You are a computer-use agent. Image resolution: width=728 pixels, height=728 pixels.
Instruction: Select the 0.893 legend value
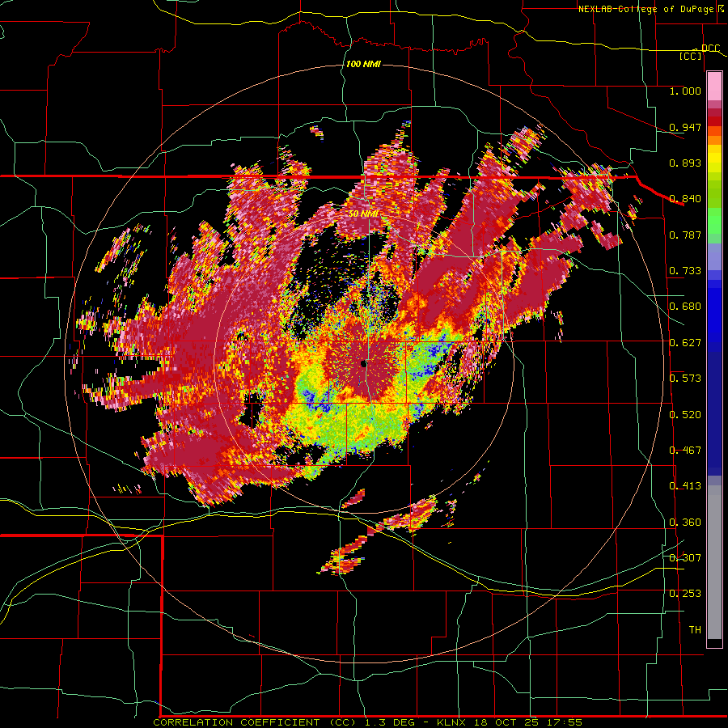click(x=685, y=163)
